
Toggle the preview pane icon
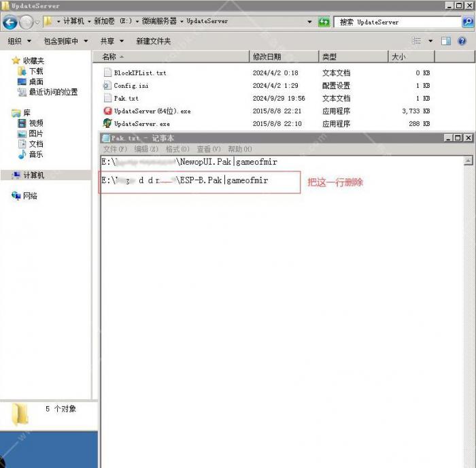(446, 41)
